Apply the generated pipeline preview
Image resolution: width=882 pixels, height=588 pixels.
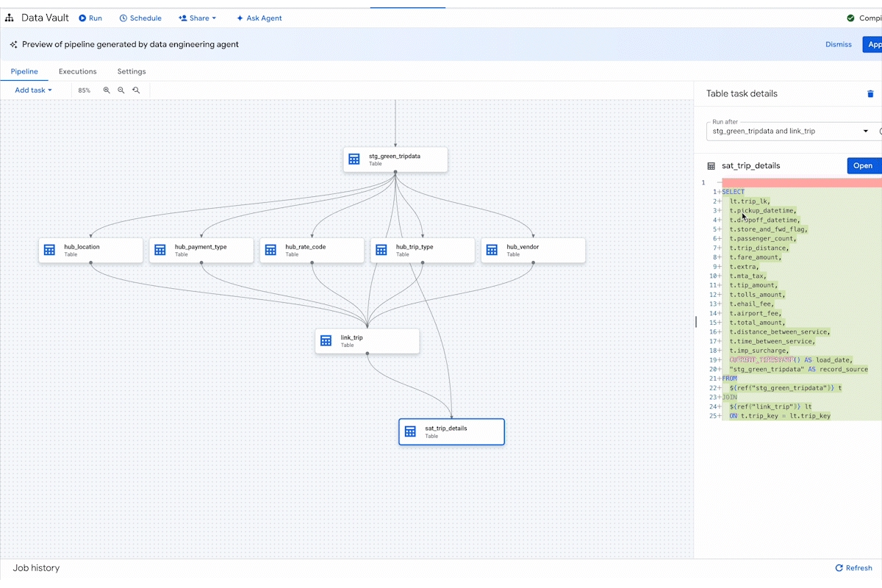(873, 44)
